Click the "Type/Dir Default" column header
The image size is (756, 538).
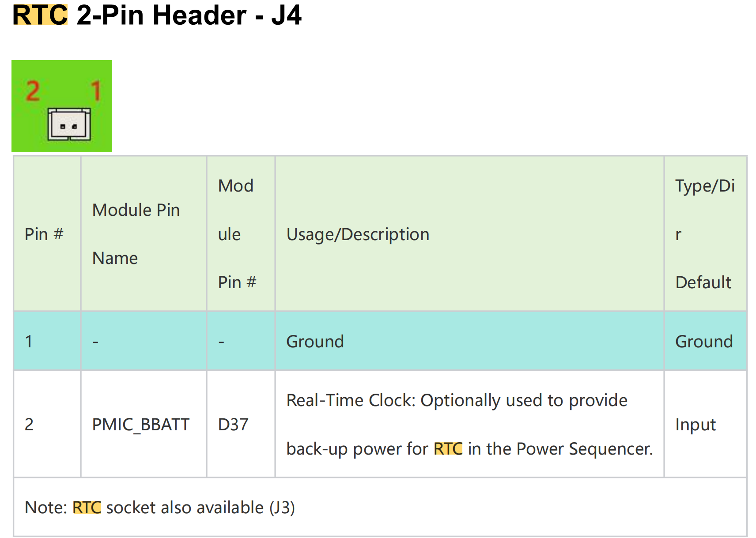[704, 234]
